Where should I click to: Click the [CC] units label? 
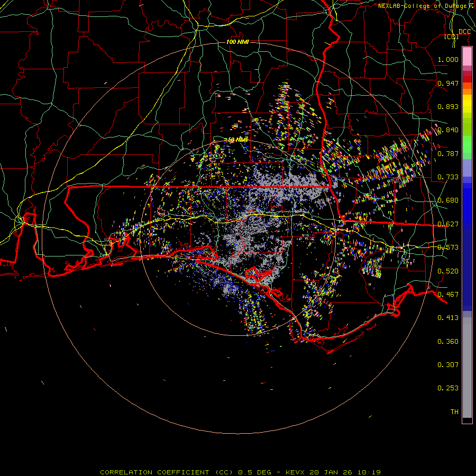click(452, 36)
